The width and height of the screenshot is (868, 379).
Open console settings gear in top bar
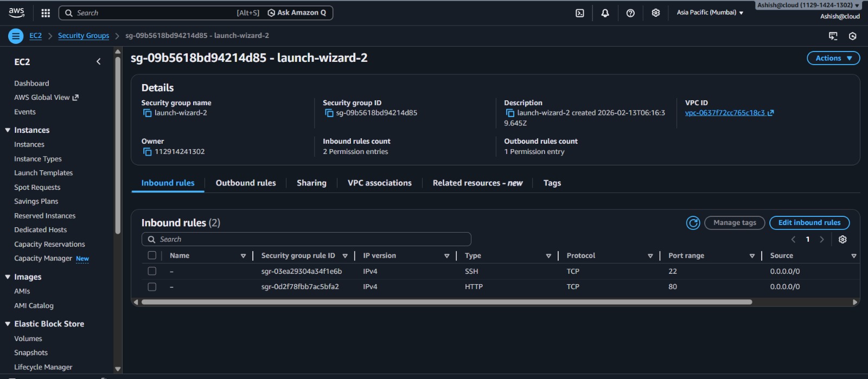[656, 13]
